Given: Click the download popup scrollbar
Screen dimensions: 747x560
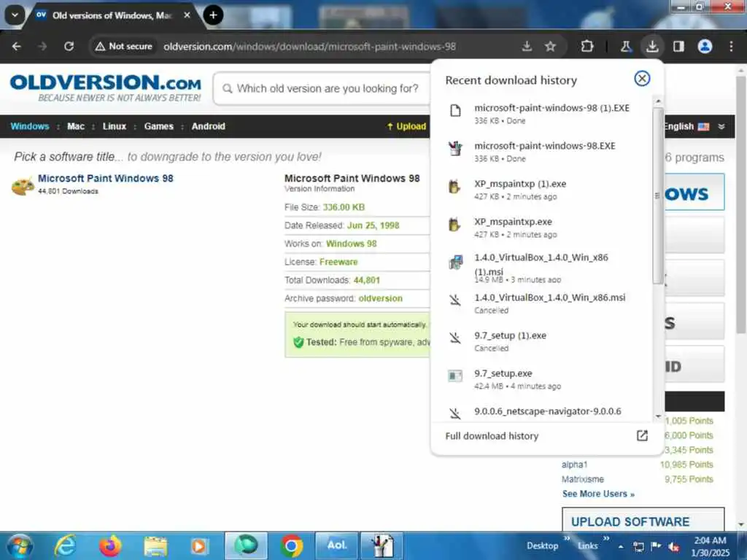Looking at the screenshot, I should (658, 195).
